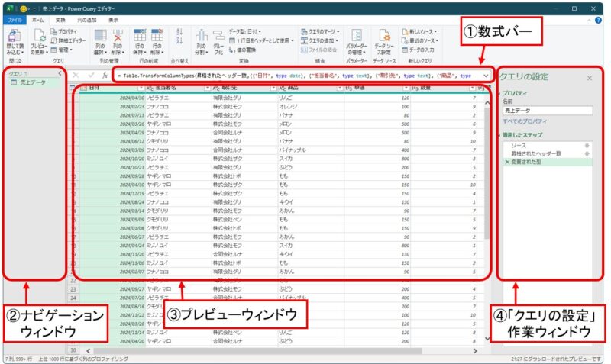Click the smiley feedback icon in title bar
Viewport: 611px width, 364px height.
[x=24, y=8]
